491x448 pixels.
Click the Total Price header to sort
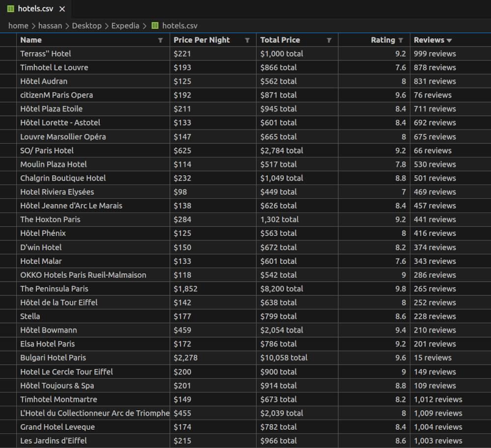[x=280, y=40]
